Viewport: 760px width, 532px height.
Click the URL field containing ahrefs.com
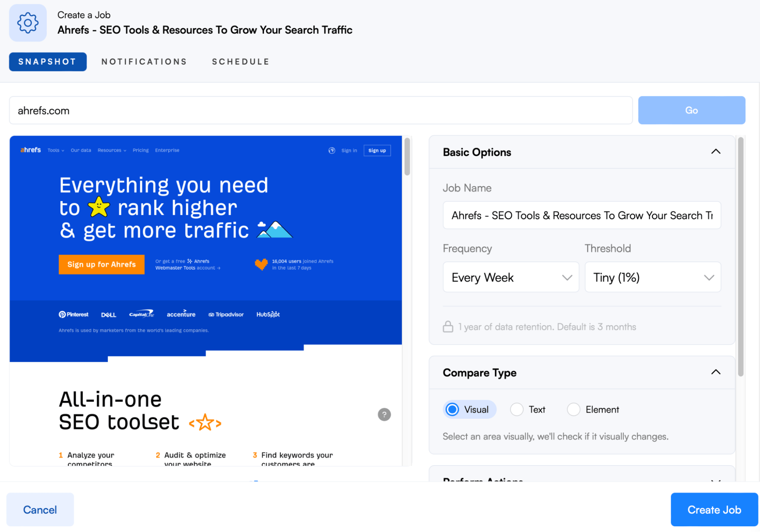[321, 110]
